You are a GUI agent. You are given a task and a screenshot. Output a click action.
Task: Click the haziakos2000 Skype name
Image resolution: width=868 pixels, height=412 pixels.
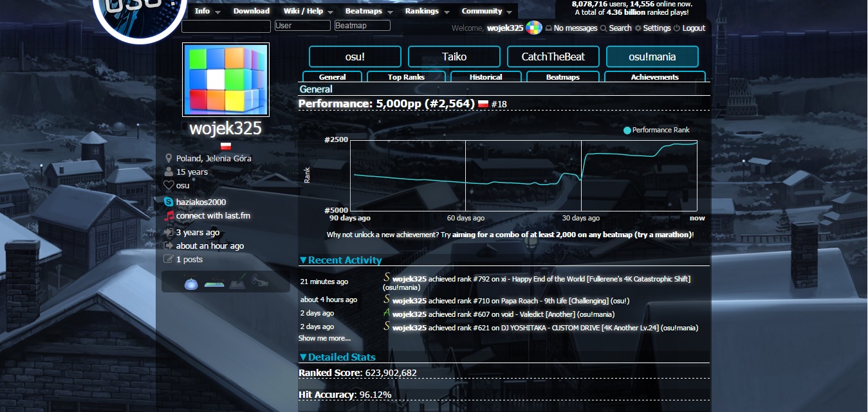(x=201, y=202)
